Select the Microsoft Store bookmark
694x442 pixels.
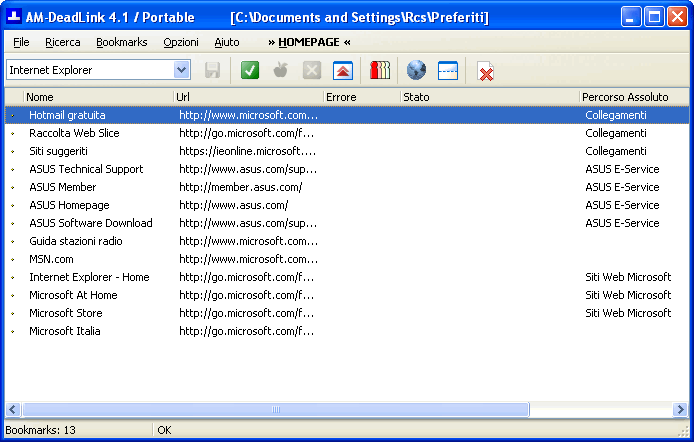point(66,313)
